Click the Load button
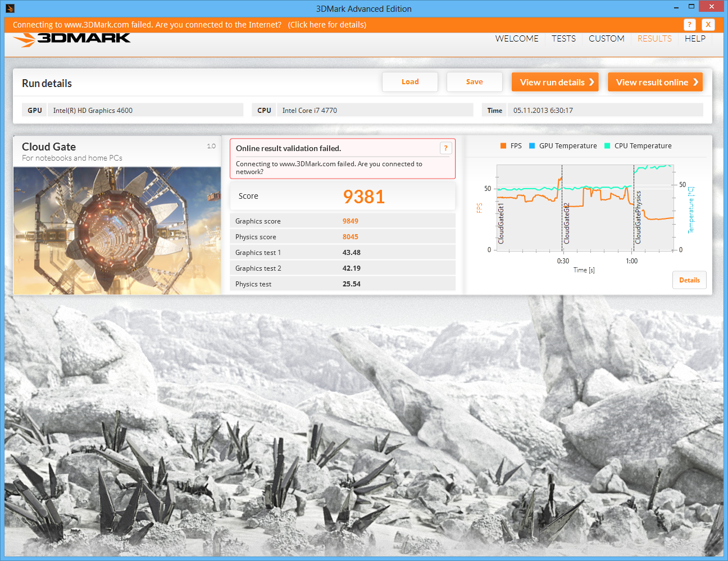This screenshot has width=728, height=561. point(410,82)
